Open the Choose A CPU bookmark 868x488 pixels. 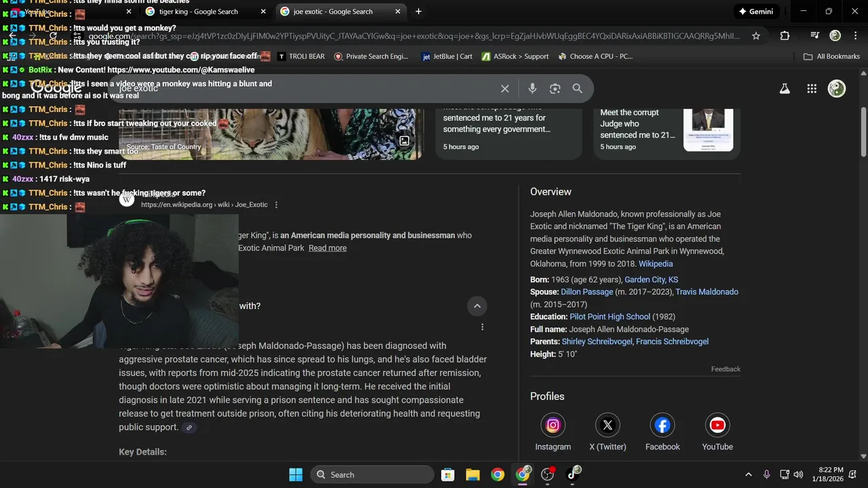pos(595,56)
